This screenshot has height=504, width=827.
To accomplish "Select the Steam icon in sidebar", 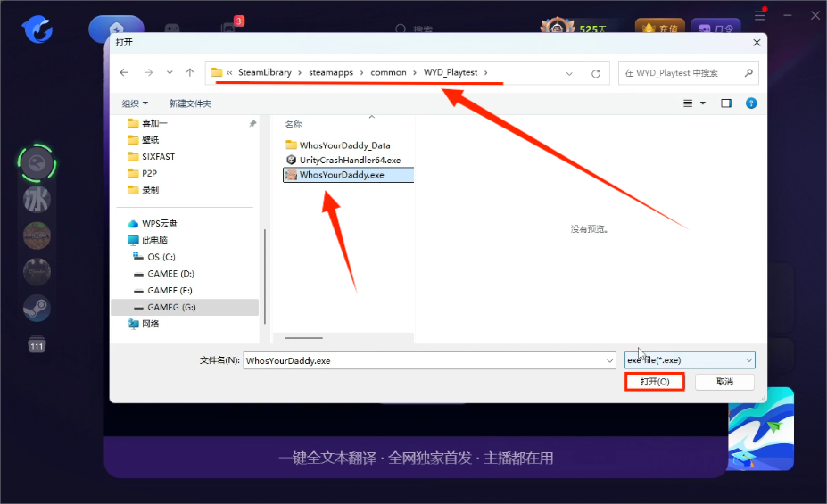I will (x=37, y=308).
